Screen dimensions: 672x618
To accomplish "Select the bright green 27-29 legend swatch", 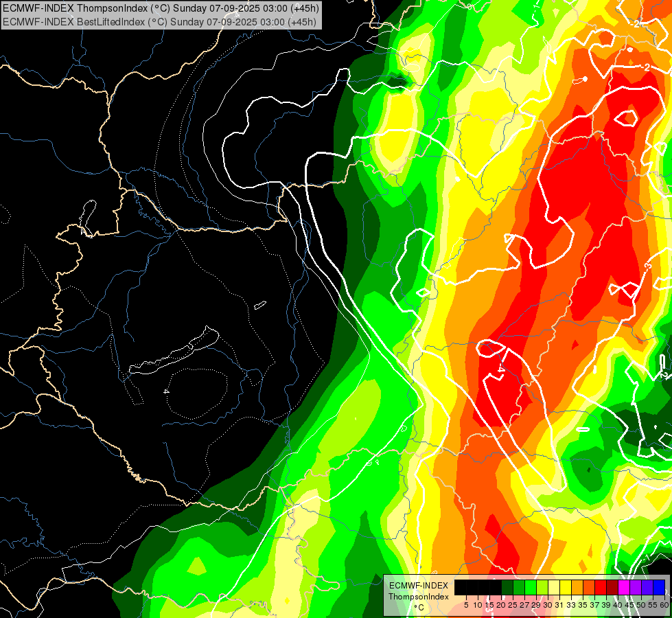I will [531, 587].
